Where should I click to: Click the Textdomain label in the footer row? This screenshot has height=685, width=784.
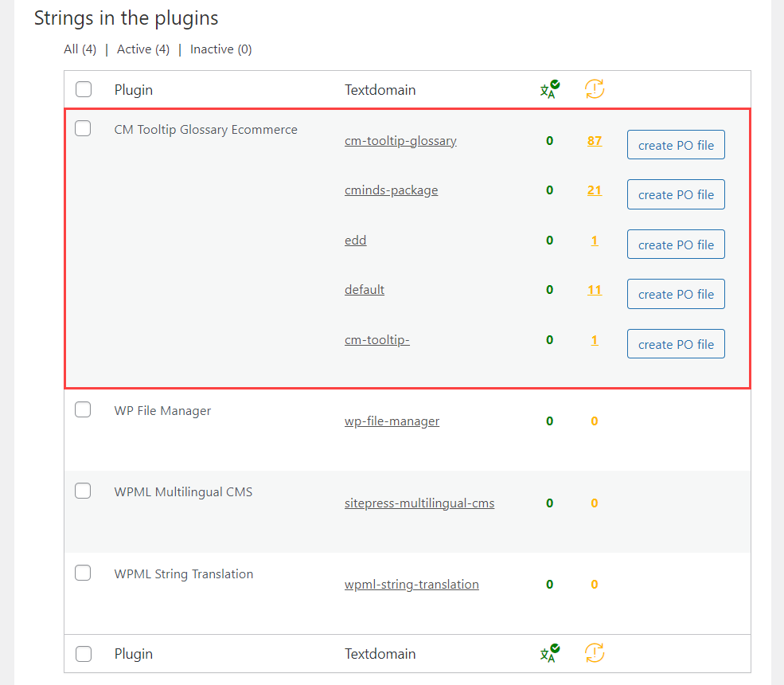[x=380, y=654]
